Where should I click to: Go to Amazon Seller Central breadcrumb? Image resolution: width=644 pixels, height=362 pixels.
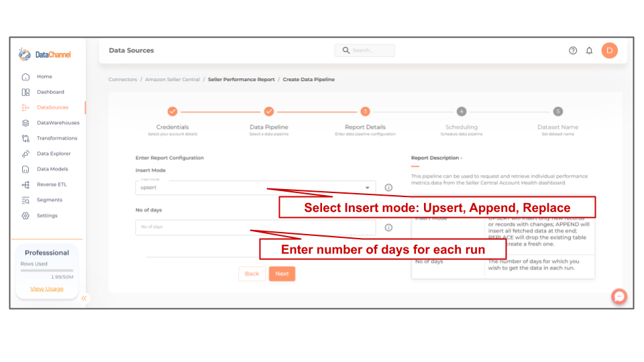pos(172,80)
